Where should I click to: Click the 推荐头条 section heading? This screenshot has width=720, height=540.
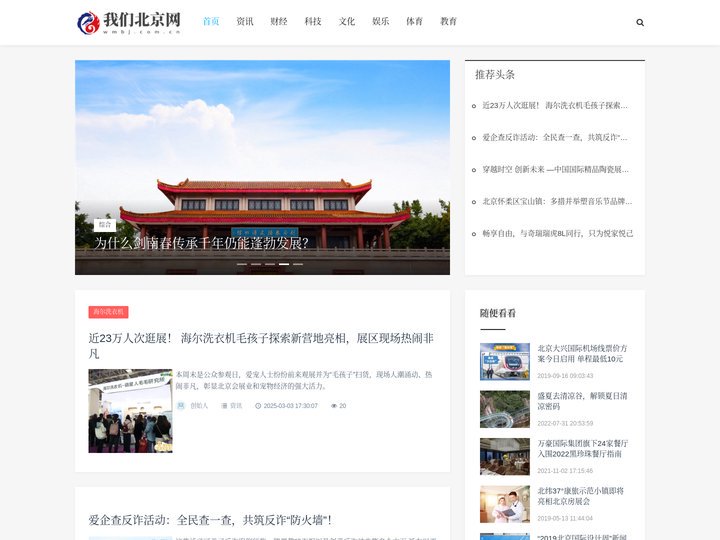(495, 74)
